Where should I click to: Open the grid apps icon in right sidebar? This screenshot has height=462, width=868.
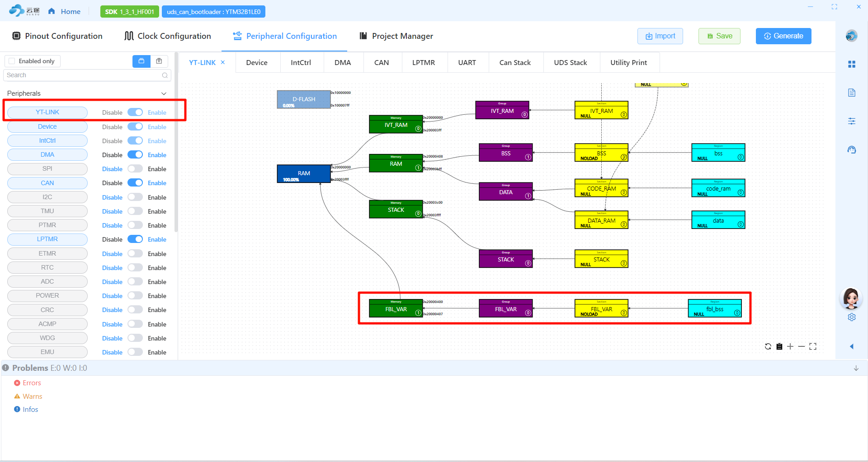[x=852, y=65]
